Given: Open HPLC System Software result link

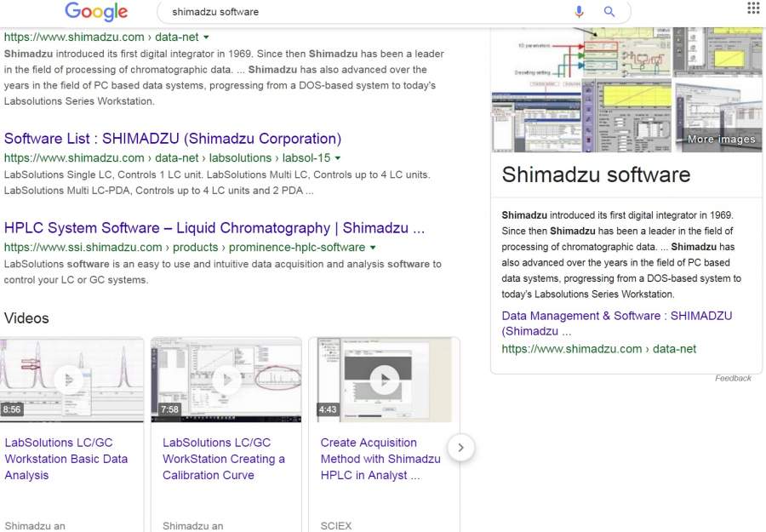Looking at the screenshot, I should [x=214, y=228].
